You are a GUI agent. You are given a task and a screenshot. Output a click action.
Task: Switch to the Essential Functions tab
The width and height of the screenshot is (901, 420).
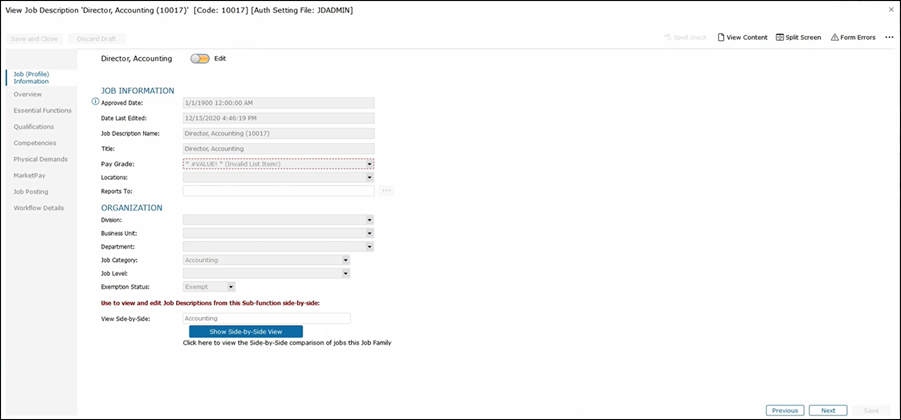click(x=42, y=110)
